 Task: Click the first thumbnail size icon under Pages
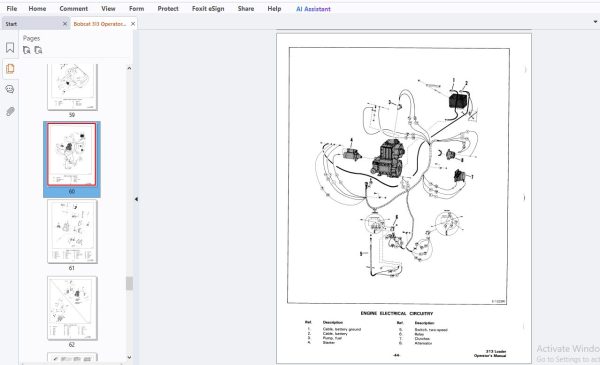coord(27,50)
